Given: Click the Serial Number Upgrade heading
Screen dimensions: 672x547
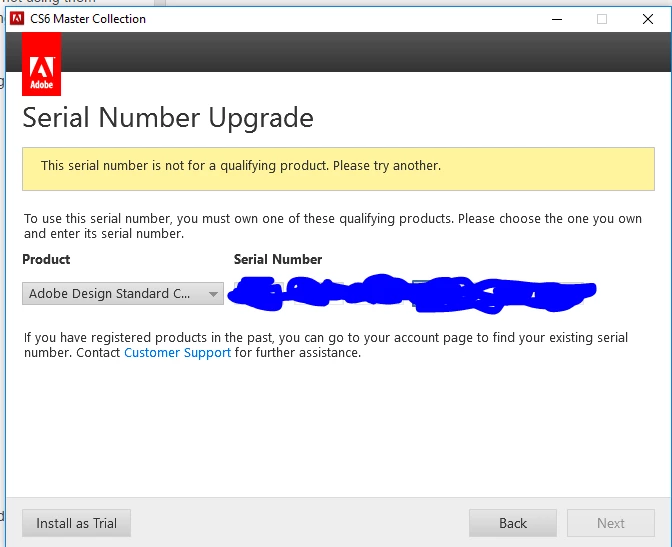Looking at the screenshot, I should (168, 117).
